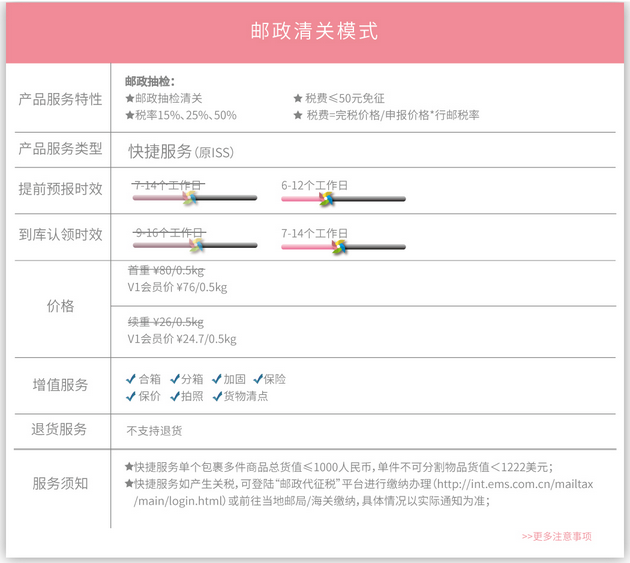Click the 保价 checkmark icon
Screen dimensions: 630x563
tap(131, 396)
